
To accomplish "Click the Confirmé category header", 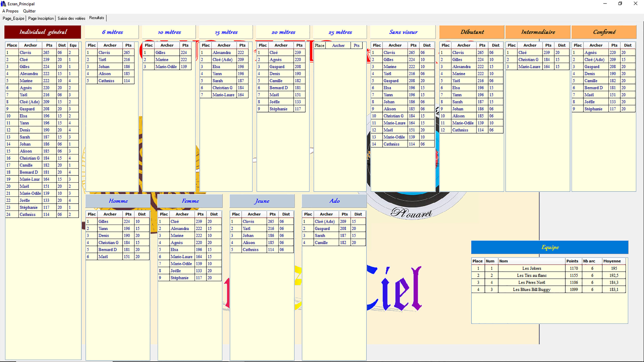I will [x=604, y=32].
